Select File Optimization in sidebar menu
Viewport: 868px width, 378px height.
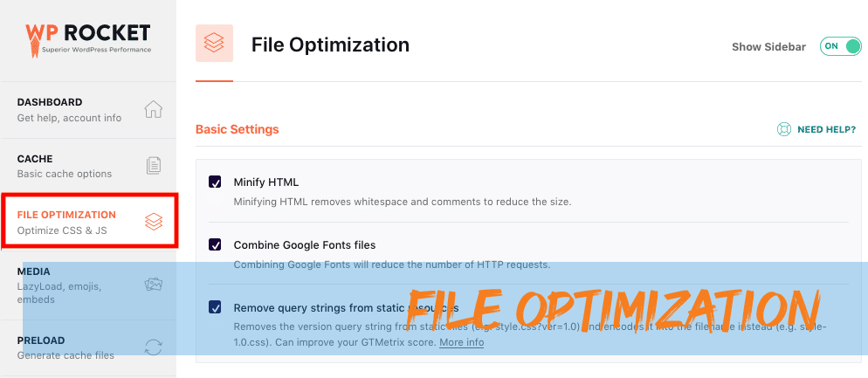[90, 222]
